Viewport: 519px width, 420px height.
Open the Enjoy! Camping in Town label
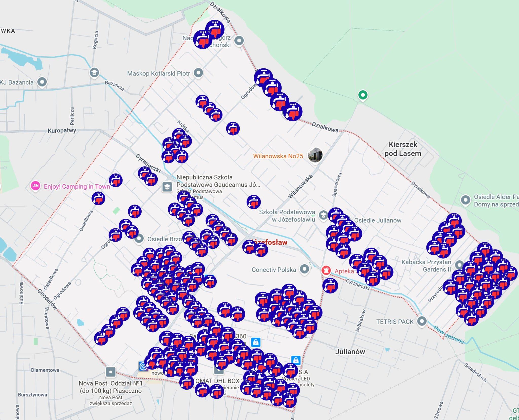[x=77, y=187]
